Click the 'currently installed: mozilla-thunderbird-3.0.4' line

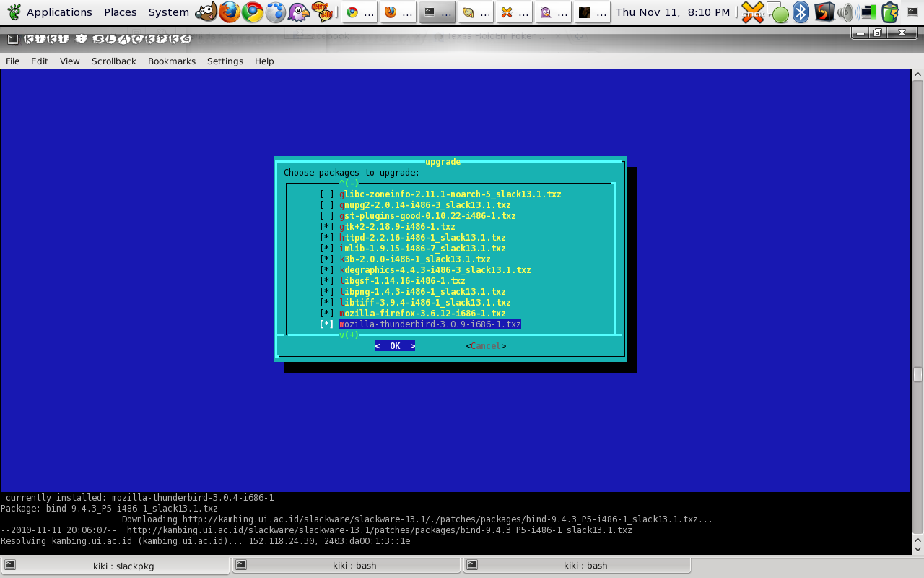pos(140,498)
